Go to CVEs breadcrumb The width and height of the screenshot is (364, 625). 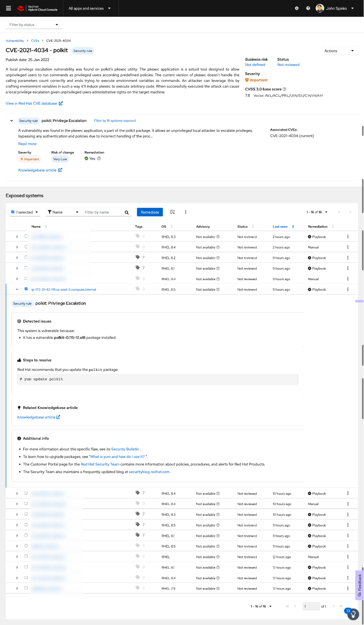tap(35, 41)
